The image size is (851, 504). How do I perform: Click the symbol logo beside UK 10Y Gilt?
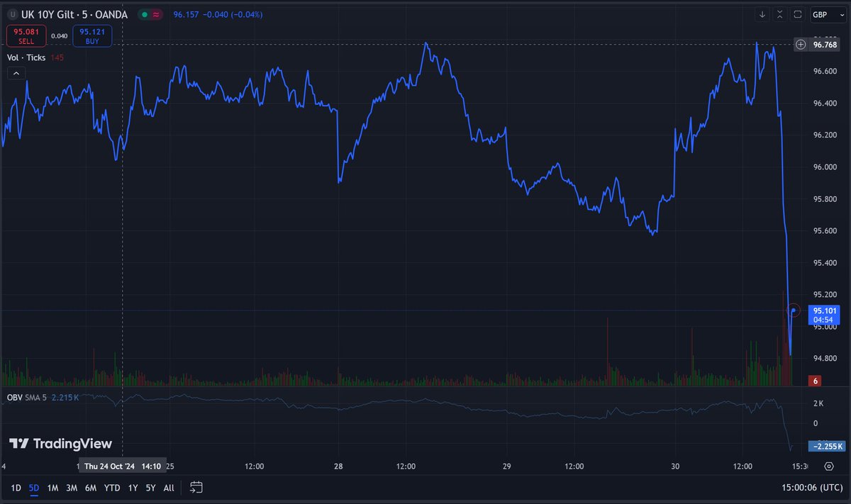pyautogui.click(x=11, y=14)
